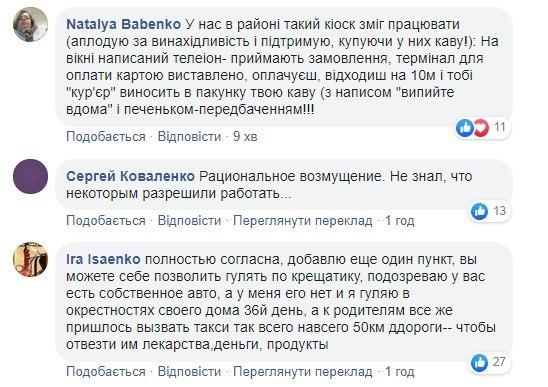Click thumbs-up icon with 13 likes

pos(480,211)
